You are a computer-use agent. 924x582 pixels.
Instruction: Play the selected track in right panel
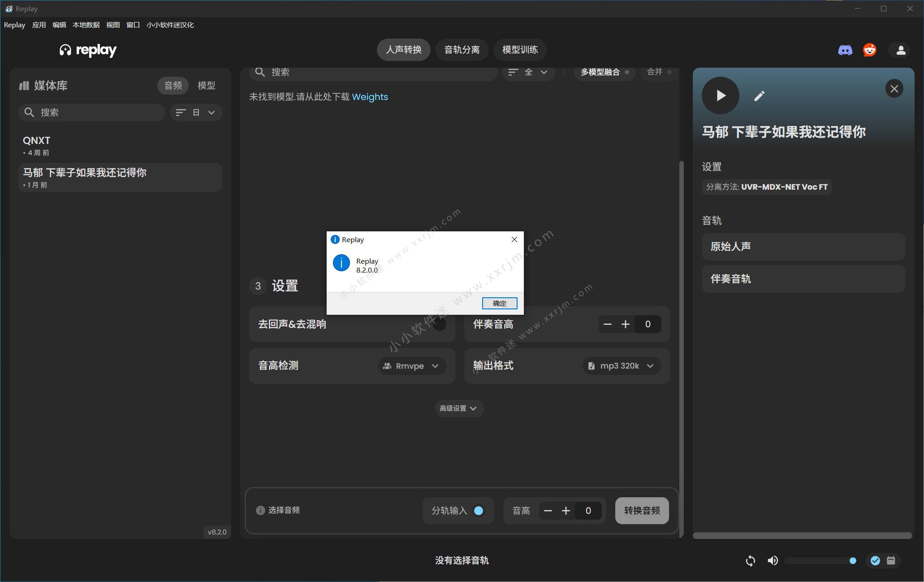point(720,96)
